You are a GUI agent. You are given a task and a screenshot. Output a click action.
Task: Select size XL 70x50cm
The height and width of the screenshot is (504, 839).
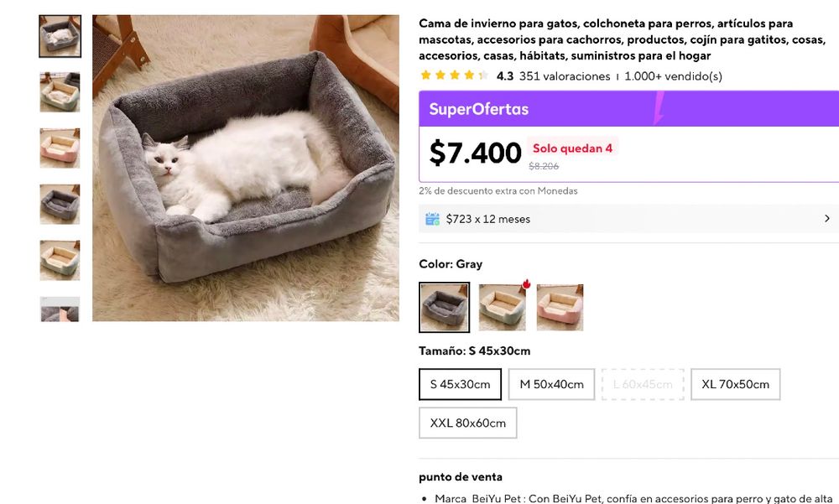tap(735, 384)
